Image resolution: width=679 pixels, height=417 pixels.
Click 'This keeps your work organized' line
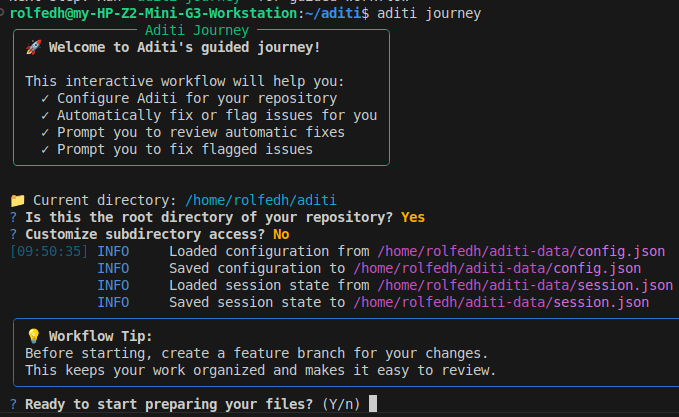pos(260,370)
